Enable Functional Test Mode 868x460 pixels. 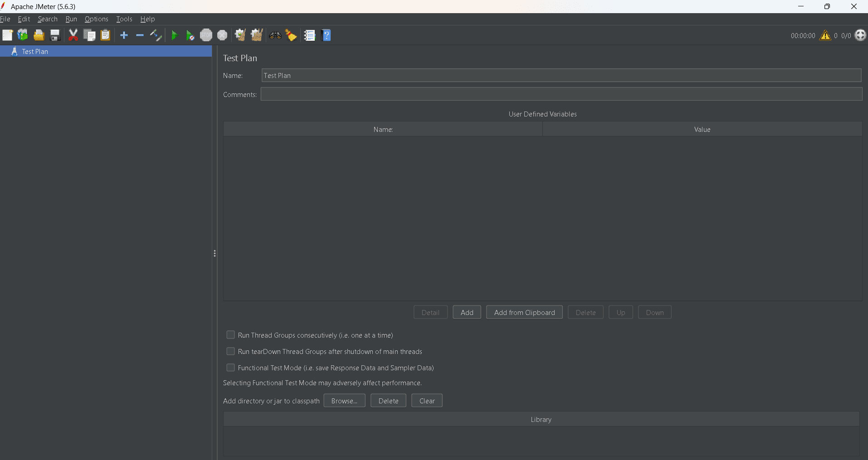230,368
